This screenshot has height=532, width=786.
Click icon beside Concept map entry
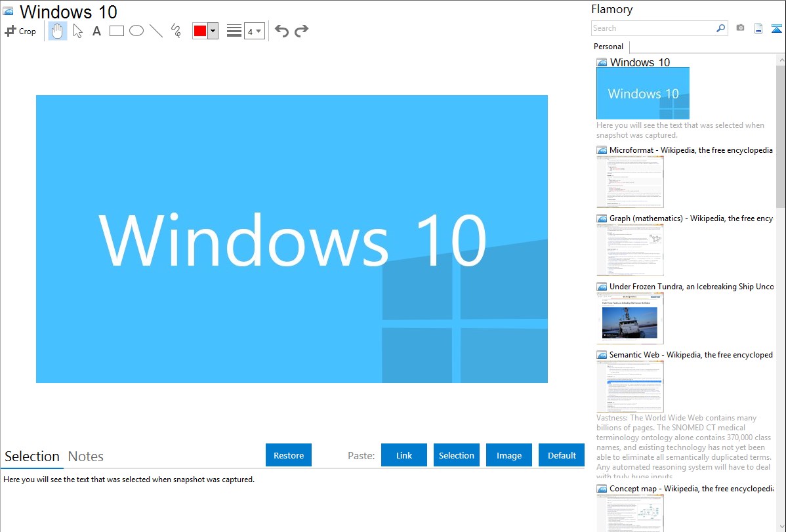pos(602,489)
